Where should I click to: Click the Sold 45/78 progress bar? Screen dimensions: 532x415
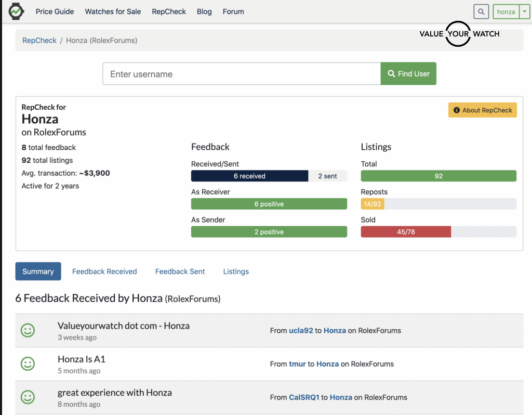coord(438,232)
